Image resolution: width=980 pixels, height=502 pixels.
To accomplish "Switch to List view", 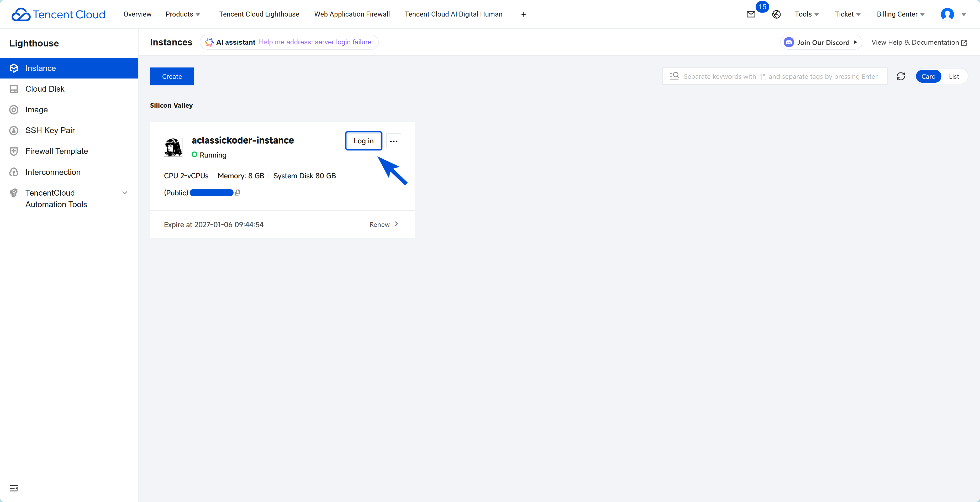I will coord(954,76).
